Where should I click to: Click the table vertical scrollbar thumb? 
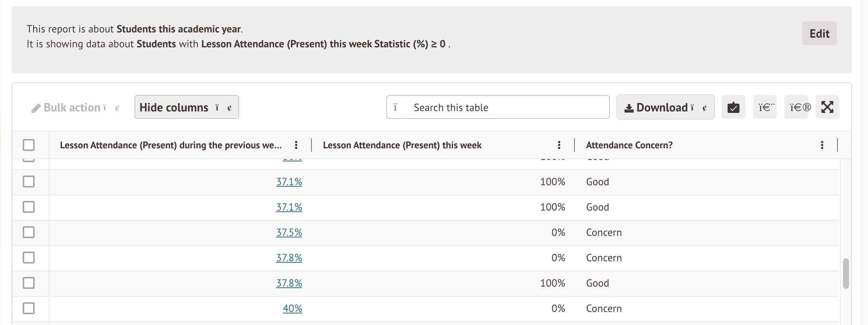click(846, 273)
